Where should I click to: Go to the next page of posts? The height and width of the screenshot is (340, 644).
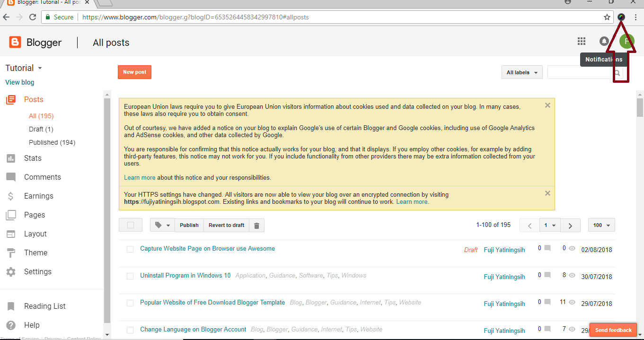[571, 226]
